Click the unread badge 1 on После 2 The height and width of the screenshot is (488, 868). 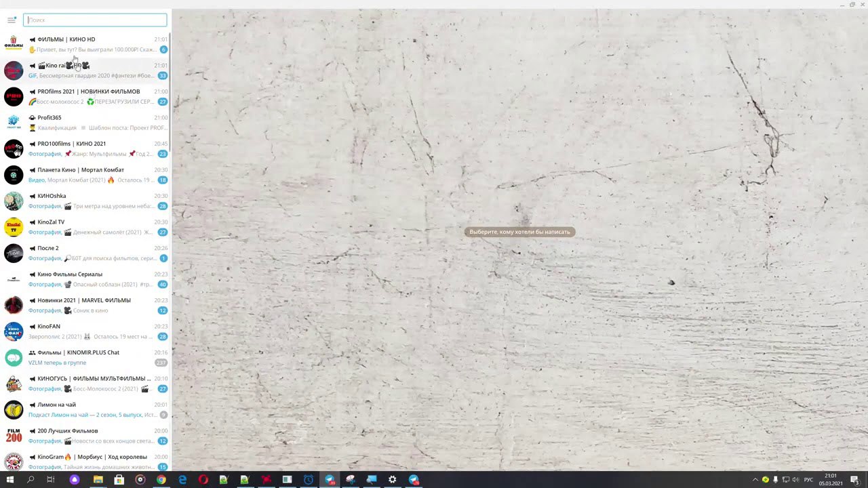[x=163, y=258]
